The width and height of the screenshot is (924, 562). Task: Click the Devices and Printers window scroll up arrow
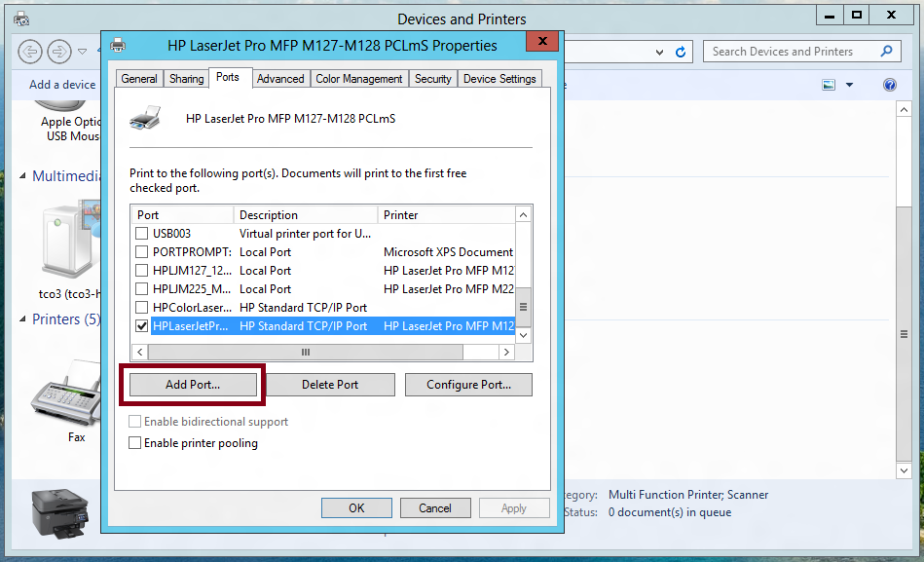pyautogui.click(x=904, y=110)
